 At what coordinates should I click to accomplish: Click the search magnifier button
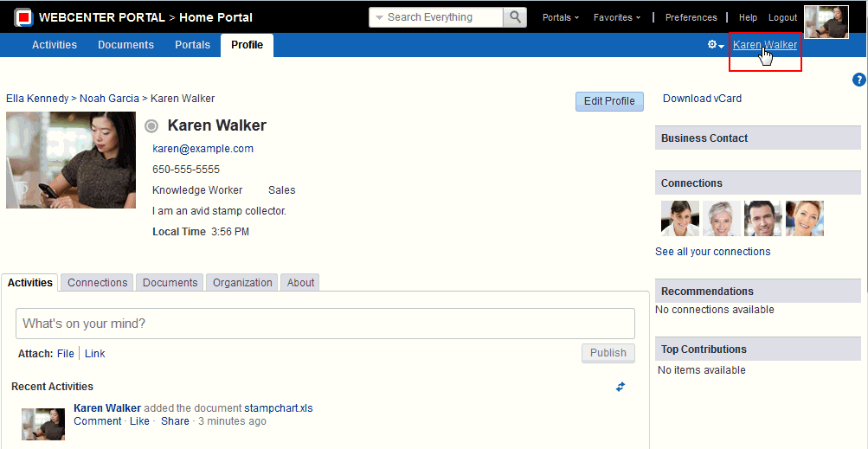515,17
